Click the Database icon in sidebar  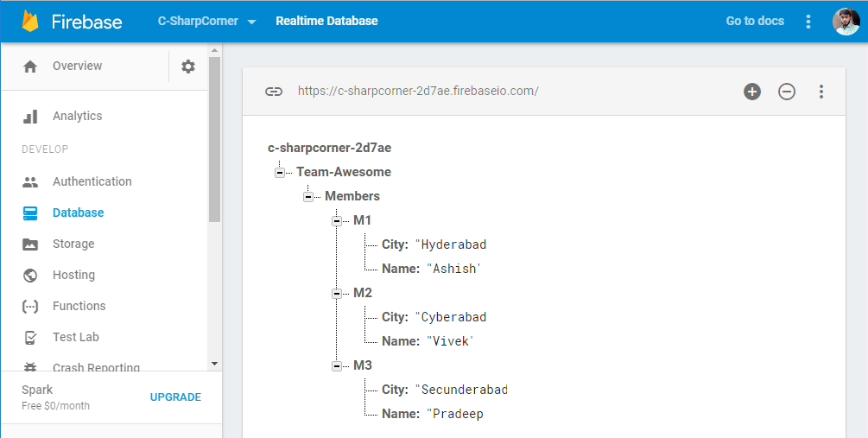click(x=30, y=213)
